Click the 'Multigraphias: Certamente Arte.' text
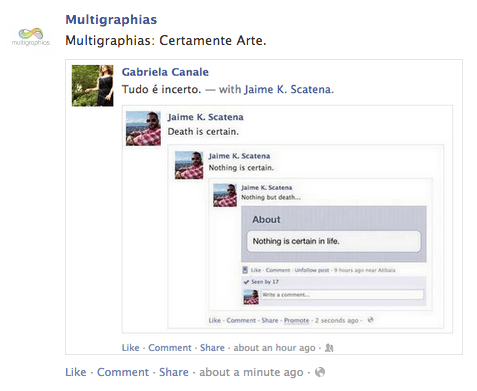Viewport: 477px width, 391px height. tap(166, 41)
